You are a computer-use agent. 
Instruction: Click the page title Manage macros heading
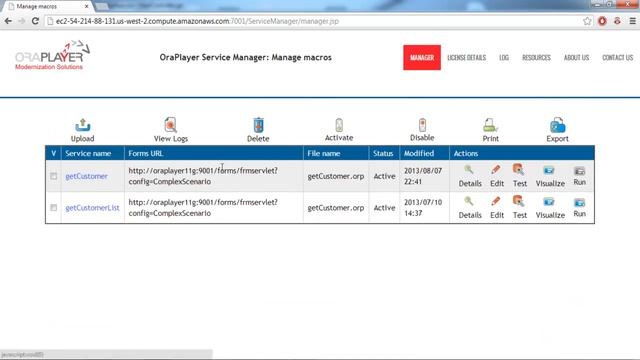pos(245,58)
